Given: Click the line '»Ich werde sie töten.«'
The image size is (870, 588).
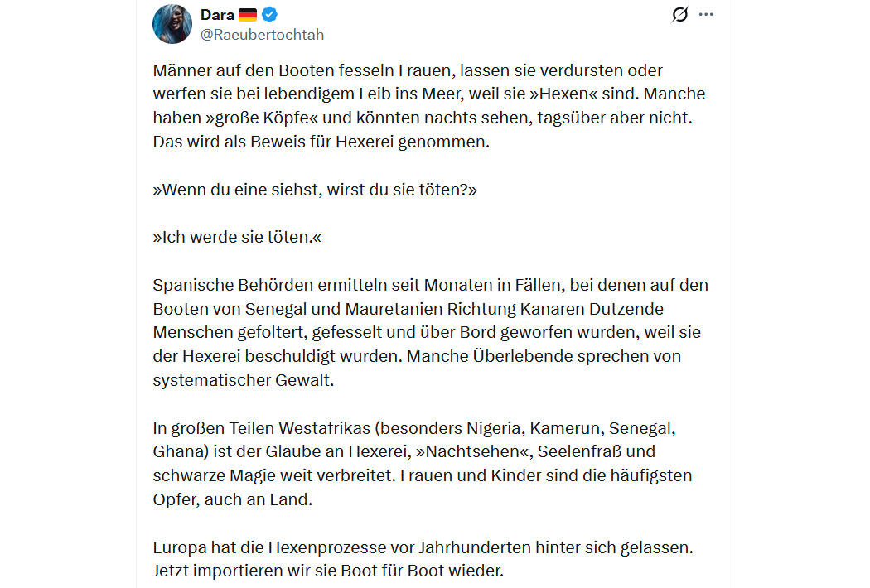Looking at the screenshot, I should [x=237, y=238].
